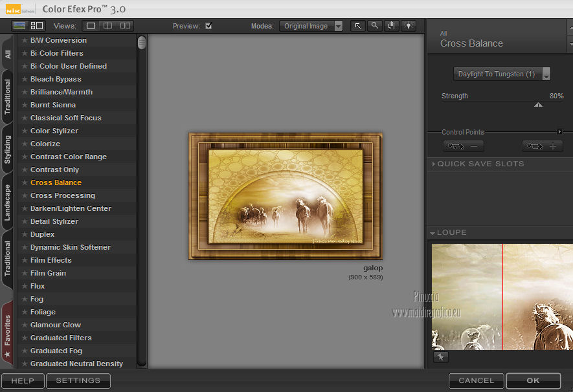Switch to split preview view
The height and width of the screenshot is (392, 573).
click(108, 26)
